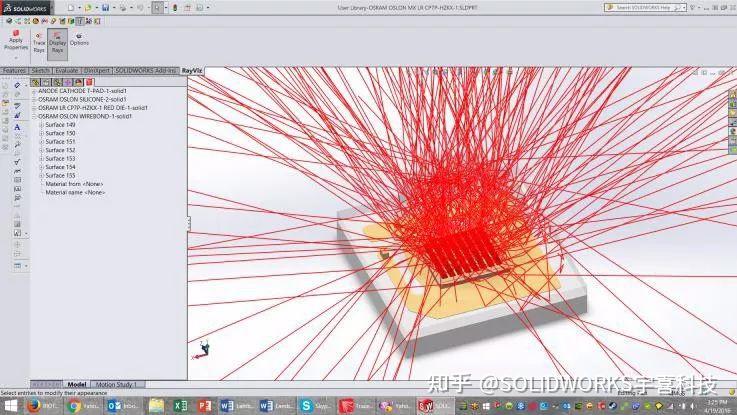The image size is (737, 415).
Task: Click the blue A text tool in the left toolbar
Action: coord(17,127)
